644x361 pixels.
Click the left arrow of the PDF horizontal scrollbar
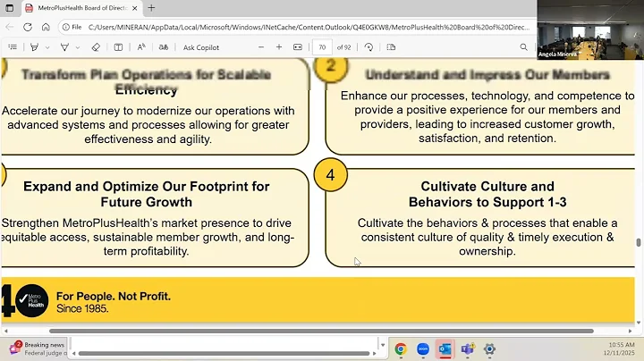pyautogui.click(x=5, y=331)
